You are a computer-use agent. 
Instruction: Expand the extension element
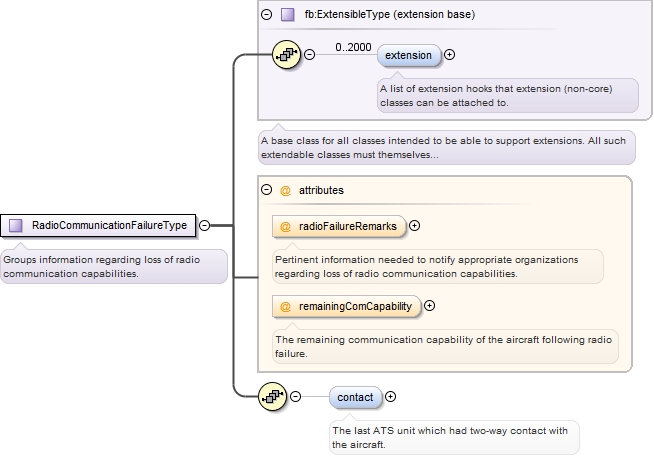[449, 55]
